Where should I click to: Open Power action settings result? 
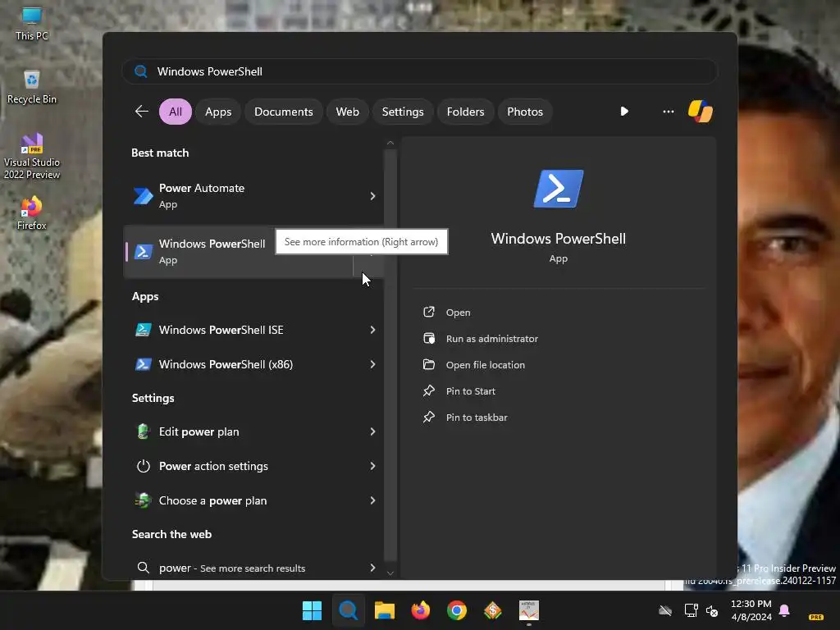pyautogui.click(x=253, y=466)
